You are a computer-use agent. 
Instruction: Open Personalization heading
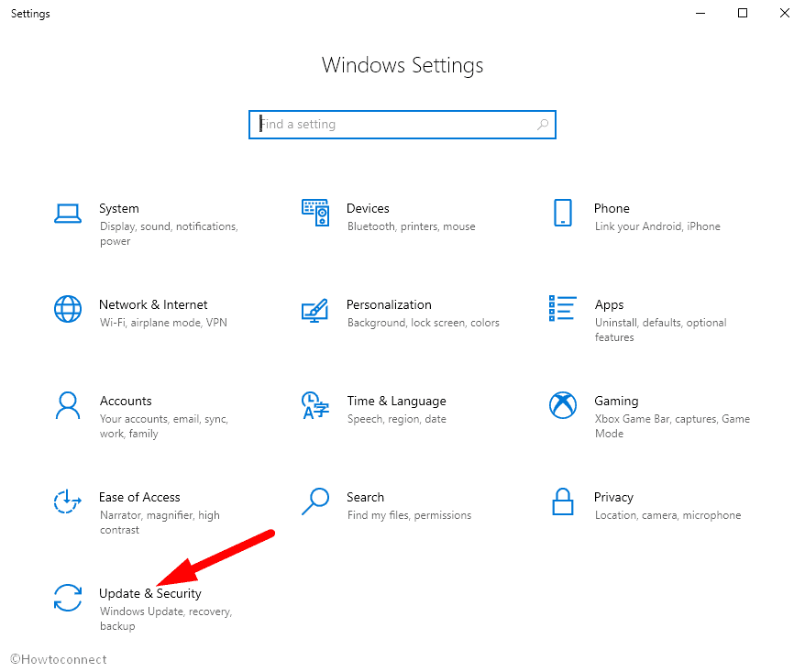coord(389,305)
